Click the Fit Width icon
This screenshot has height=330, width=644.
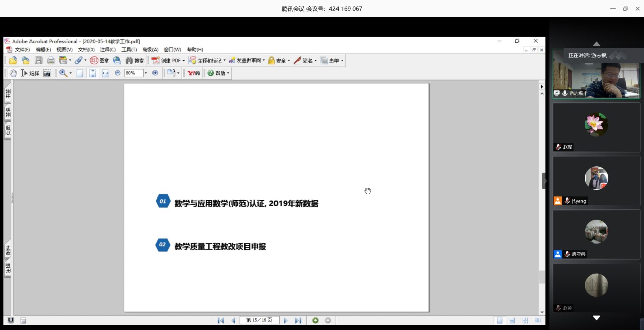(105, 73)
